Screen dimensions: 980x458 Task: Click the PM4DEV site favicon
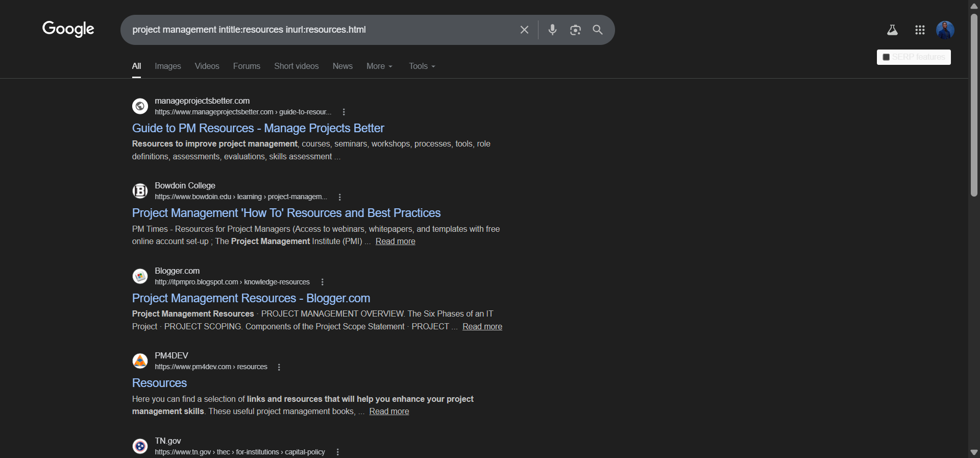tap(140, 361)
